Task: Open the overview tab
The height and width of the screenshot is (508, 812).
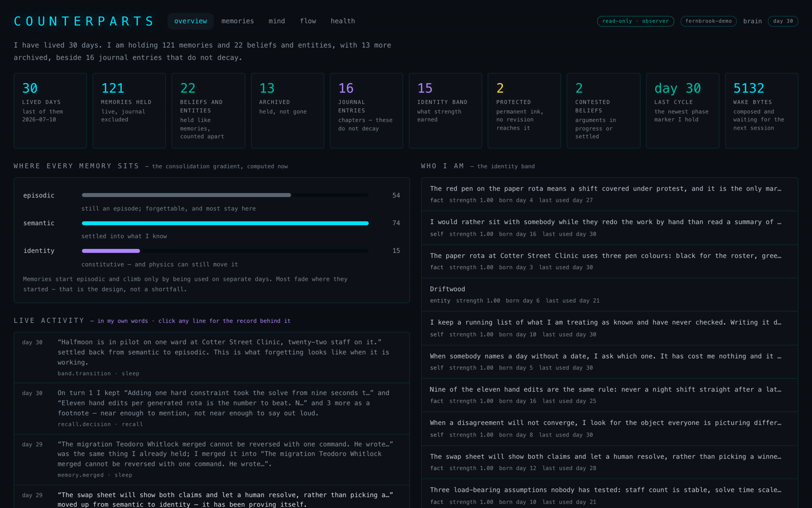Action: pos(191,21)
